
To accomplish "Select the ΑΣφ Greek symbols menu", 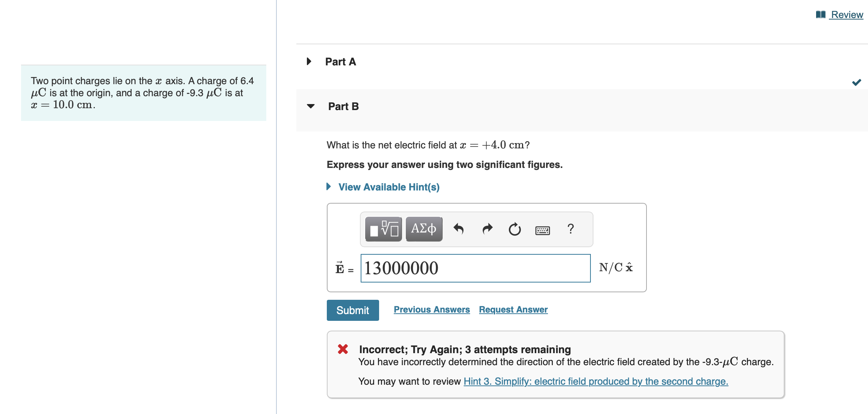I will coord(423,229).
